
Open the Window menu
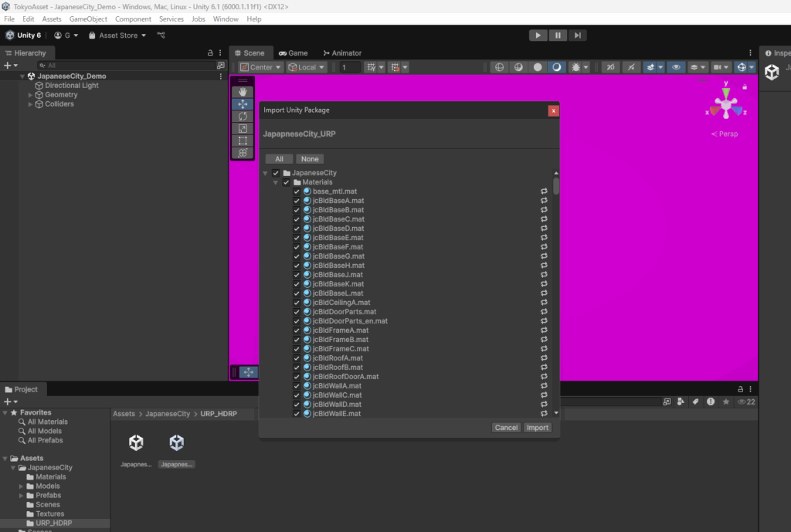pyautogui.click(x=226, y=19)
